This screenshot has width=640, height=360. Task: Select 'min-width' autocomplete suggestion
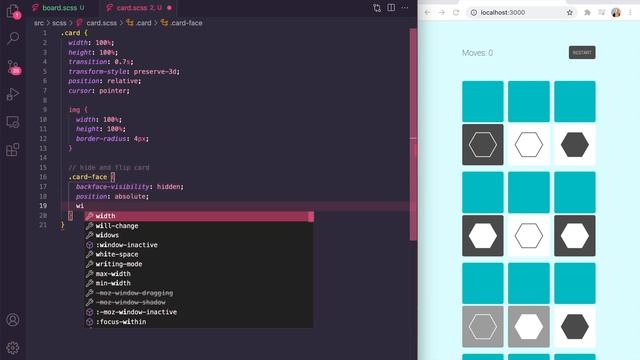point(199,283)
